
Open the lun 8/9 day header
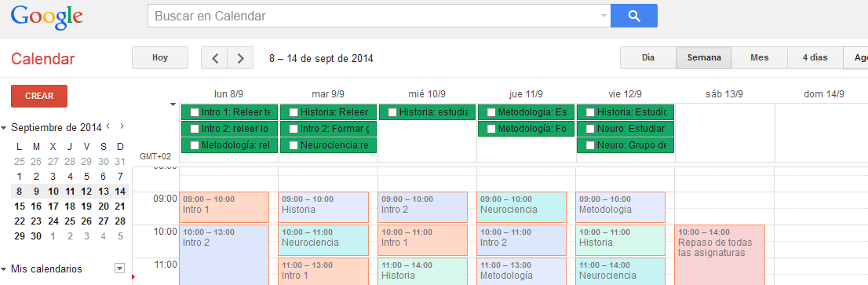point(228,94)
